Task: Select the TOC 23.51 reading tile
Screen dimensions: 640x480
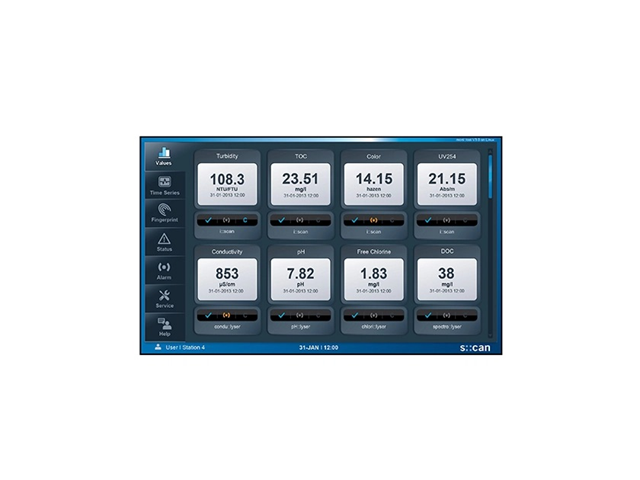Action: pyautogui.click(x=300, y=182)
